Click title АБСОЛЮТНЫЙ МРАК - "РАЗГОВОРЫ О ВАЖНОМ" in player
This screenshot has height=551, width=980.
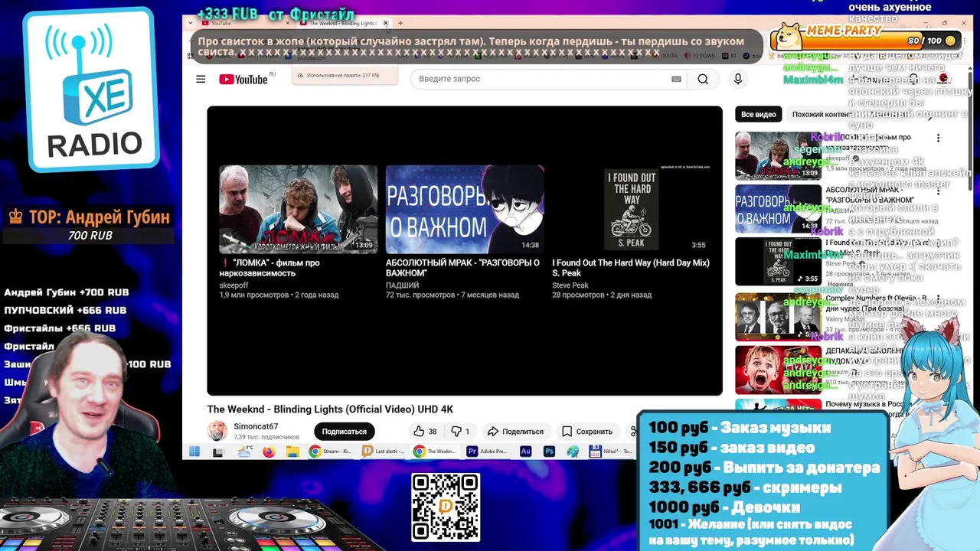[x=462, y=268]
